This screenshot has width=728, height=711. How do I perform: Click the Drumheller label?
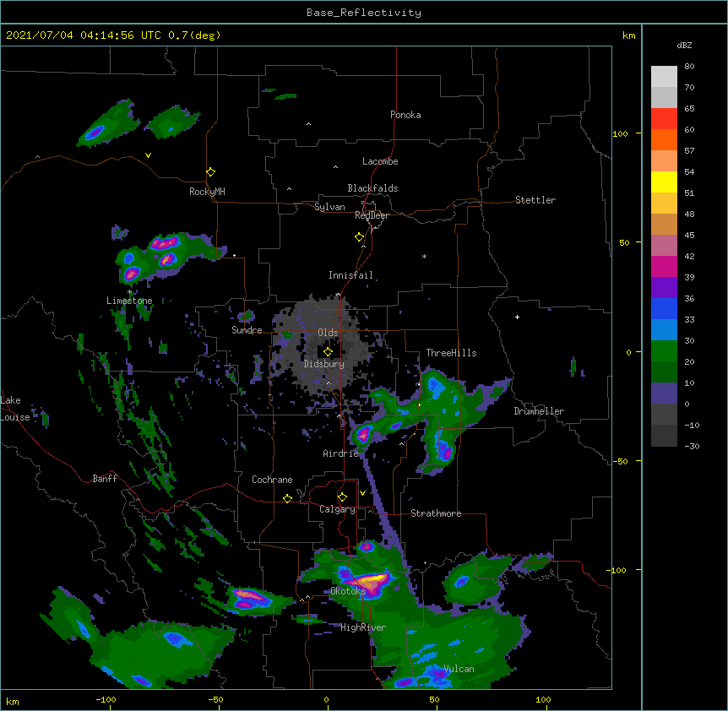[539, 411]
